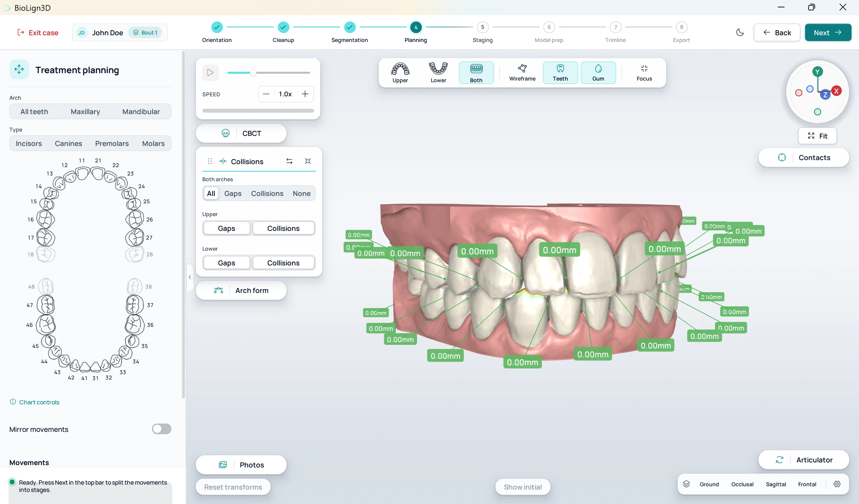The width and height of the screenshot is (859, 504).
Task: Exit the current case
Action: click(x=38, y=32)
